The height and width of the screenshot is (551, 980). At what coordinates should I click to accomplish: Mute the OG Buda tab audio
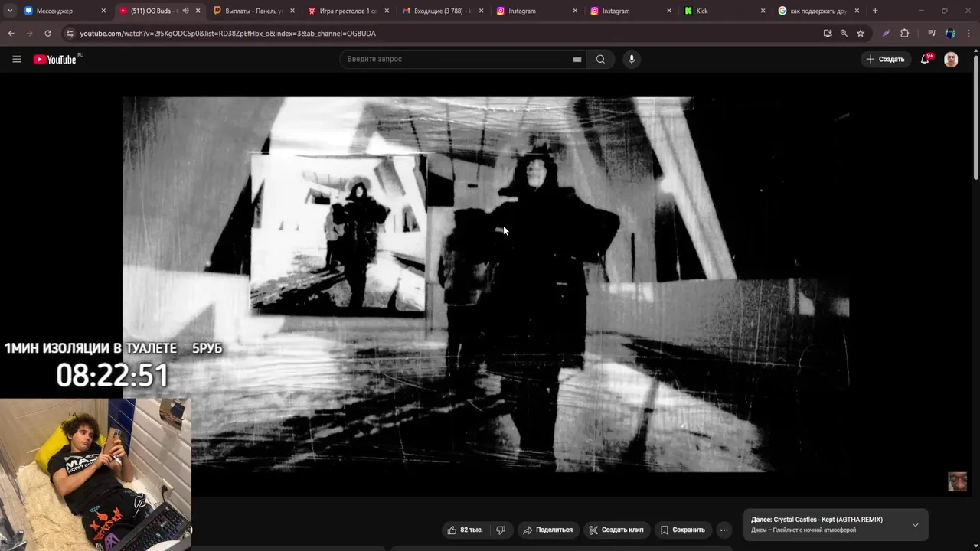tap(185, 11)
